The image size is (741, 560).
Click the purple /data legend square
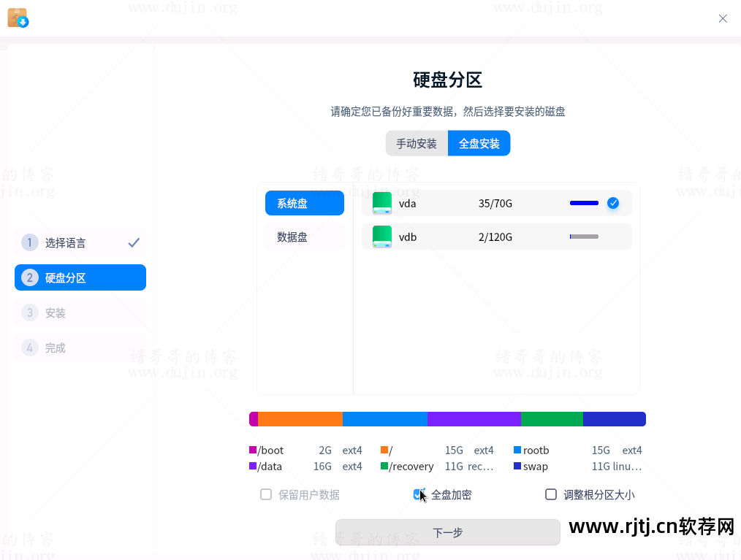click(x=254, y=466)
